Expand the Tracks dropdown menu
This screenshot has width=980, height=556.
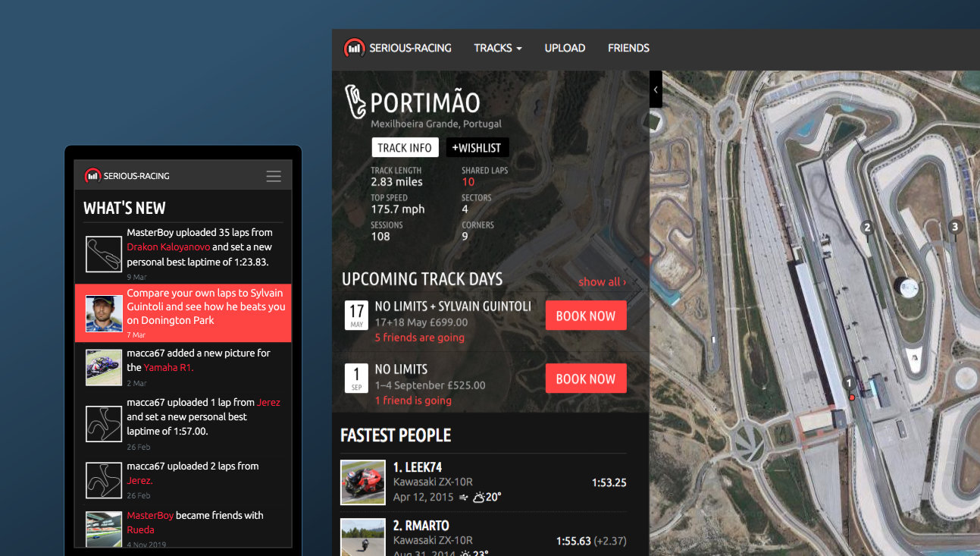coord(498,48)
